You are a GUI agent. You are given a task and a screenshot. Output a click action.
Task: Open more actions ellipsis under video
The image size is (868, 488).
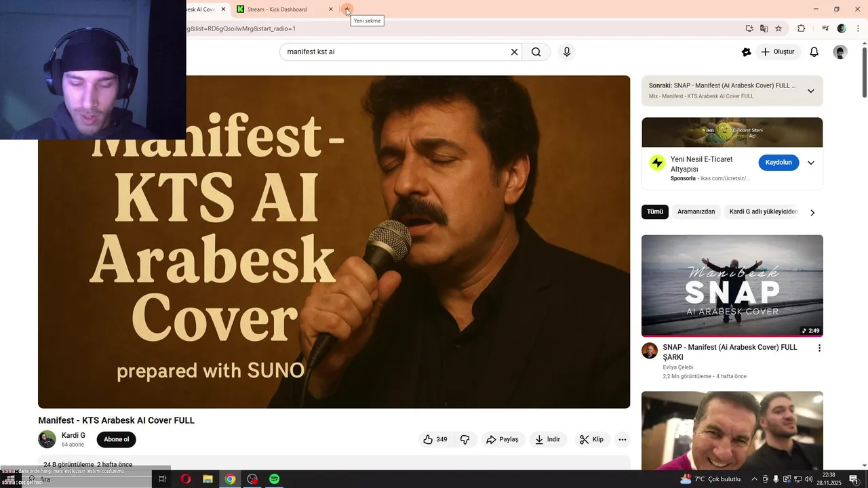pos(622,439)
